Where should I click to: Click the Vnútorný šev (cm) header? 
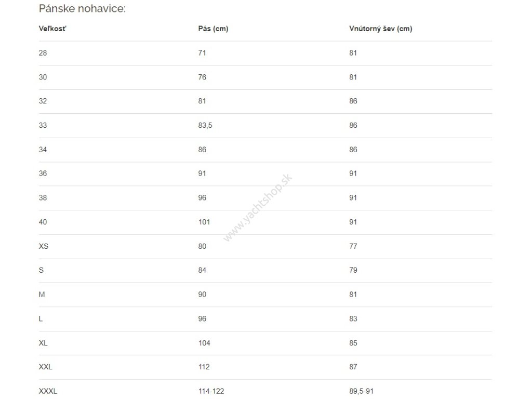(381, 29)
